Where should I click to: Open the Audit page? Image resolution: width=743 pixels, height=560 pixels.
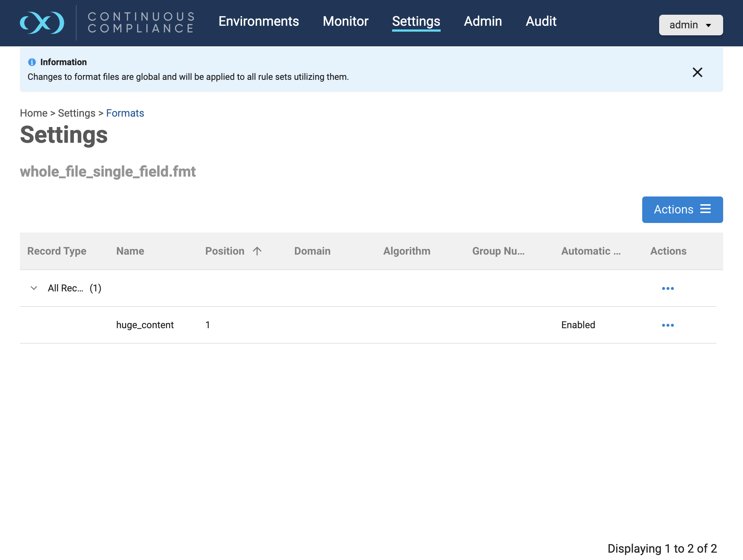(541, 21)
